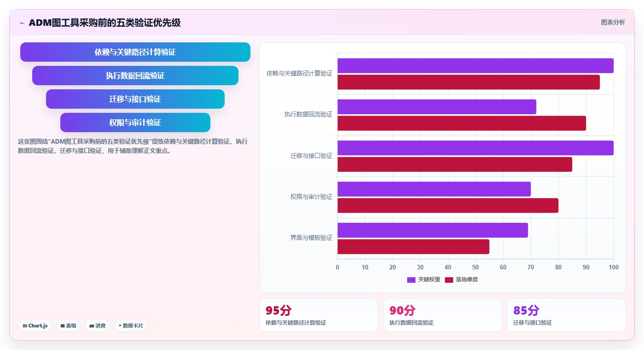This screenshot has height=350, width=644.
Task: Click purple bar for 迁移与接口验证
Action: 476,148
